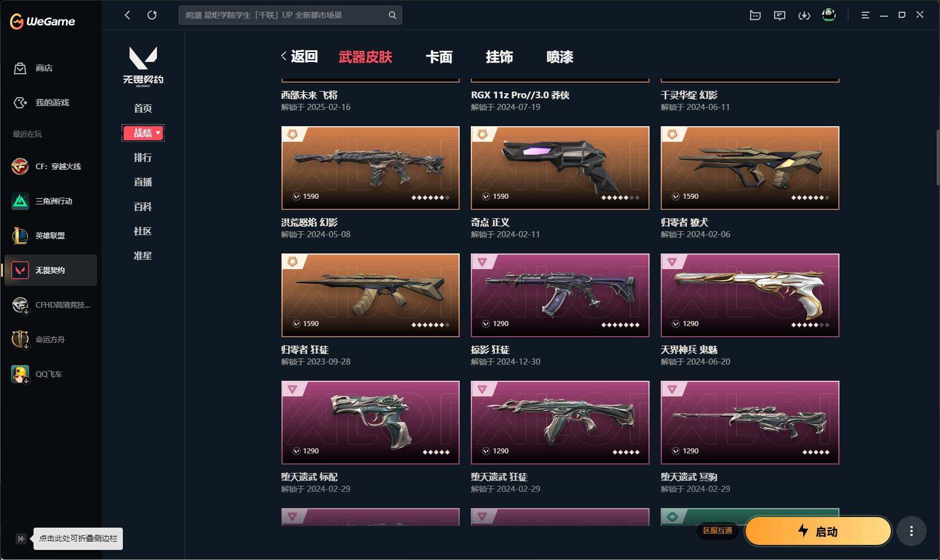Screen dimensions: 940x560
Task: Select the CF: 穿越火线 game icon
Action: pos(20,166)
